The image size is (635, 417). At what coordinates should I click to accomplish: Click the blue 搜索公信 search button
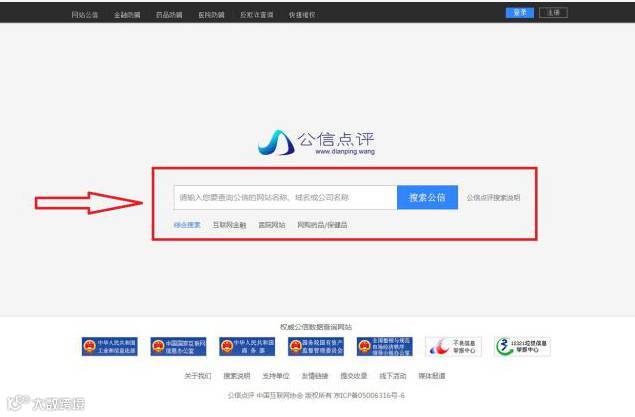(x=427, y=198)
